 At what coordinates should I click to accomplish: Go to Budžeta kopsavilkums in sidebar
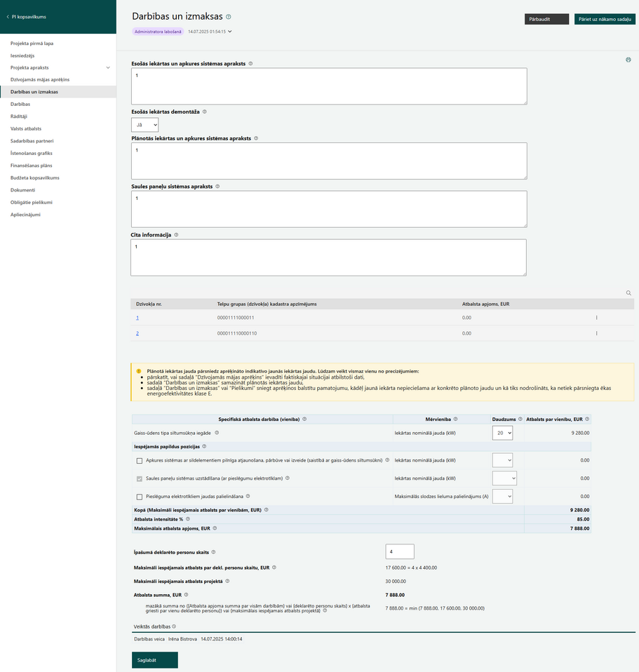point(35,178)
